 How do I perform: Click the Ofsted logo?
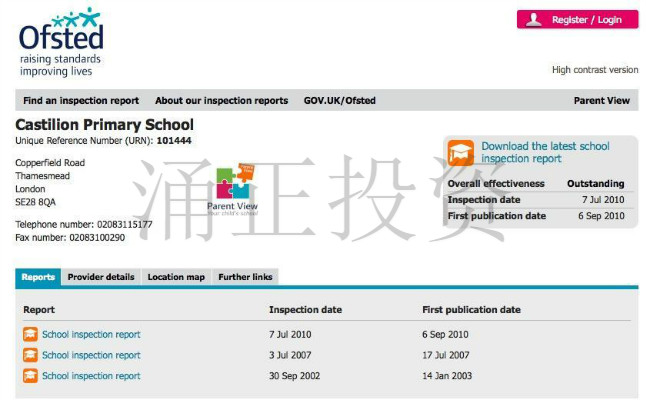61,41
